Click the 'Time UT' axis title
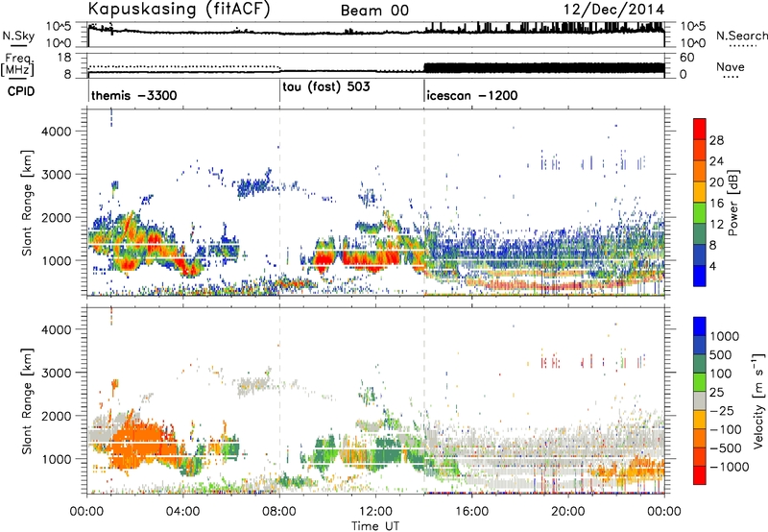Image resolution: width=768 pixels, height=532 pixels. [x=375, y=525]
